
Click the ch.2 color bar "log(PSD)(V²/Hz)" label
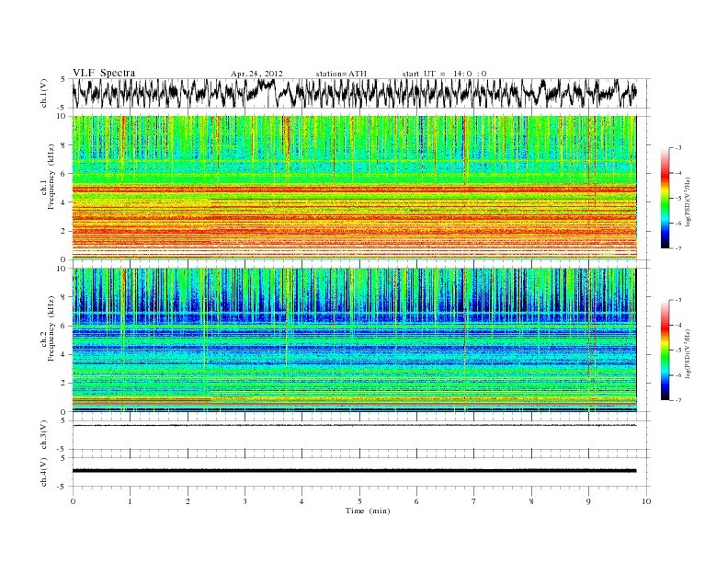(688, 354)
